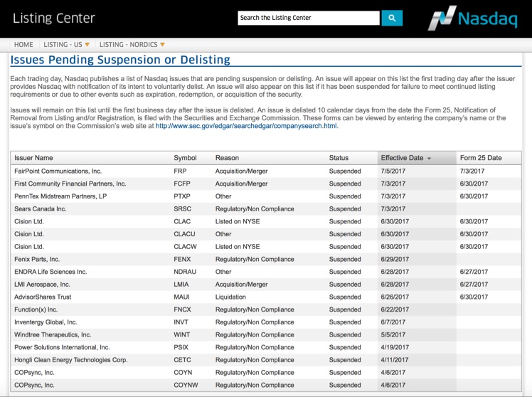This screenshot has height=397, width=532.
Task: Expand the LISTING - US menu
Action: coord(67,45)
